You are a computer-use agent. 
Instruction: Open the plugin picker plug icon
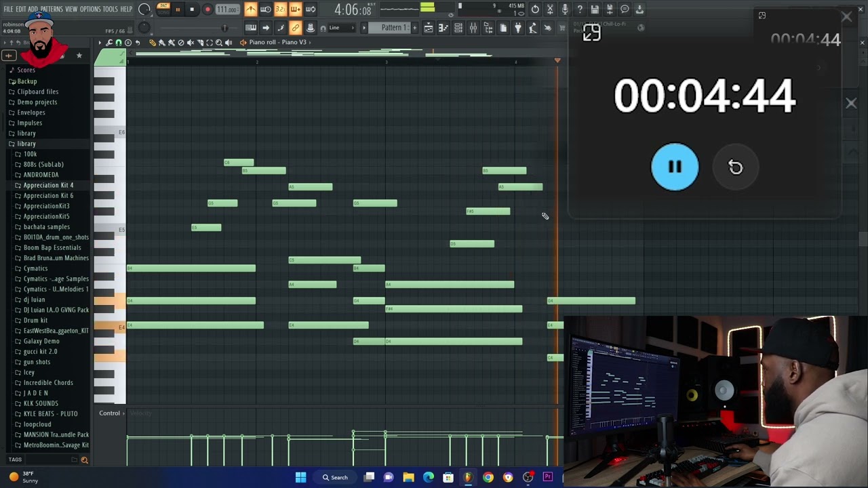click(518, 28)
